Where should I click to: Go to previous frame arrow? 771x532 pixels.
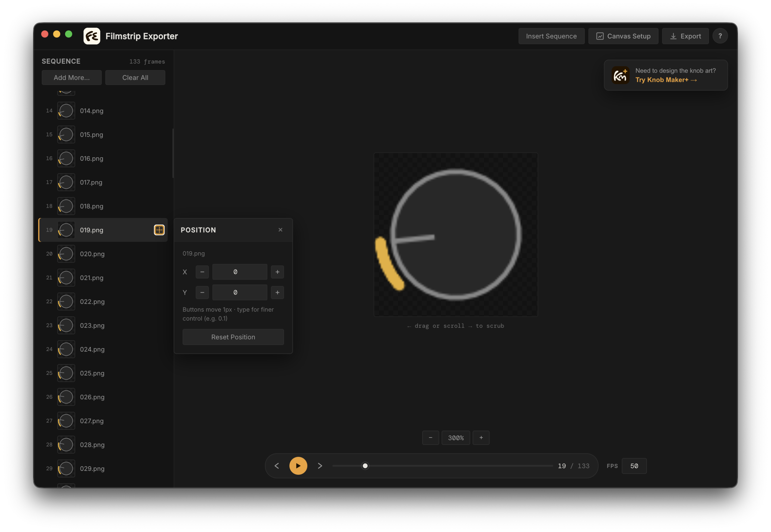(277, 466)
